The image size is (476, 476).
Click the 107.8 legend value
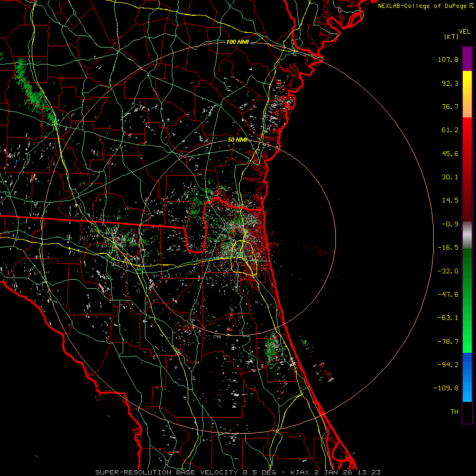448,59
